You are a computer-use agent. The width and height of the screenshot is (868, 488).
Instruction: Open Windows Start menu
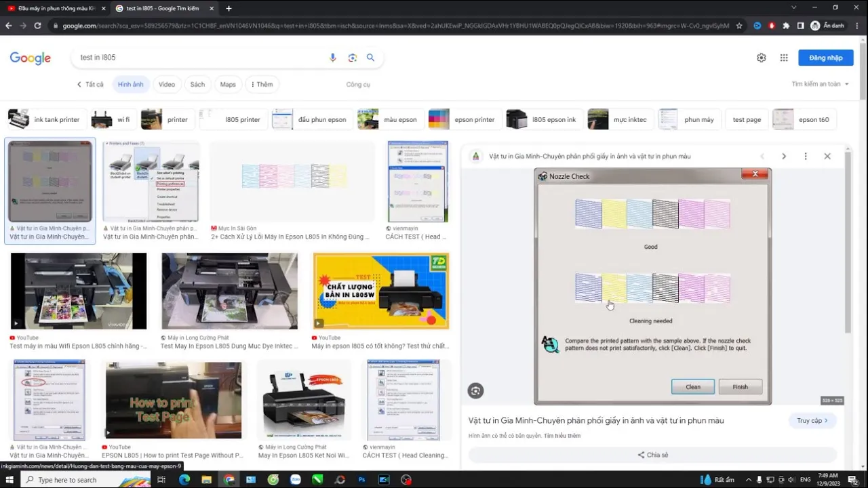[9, 480]
